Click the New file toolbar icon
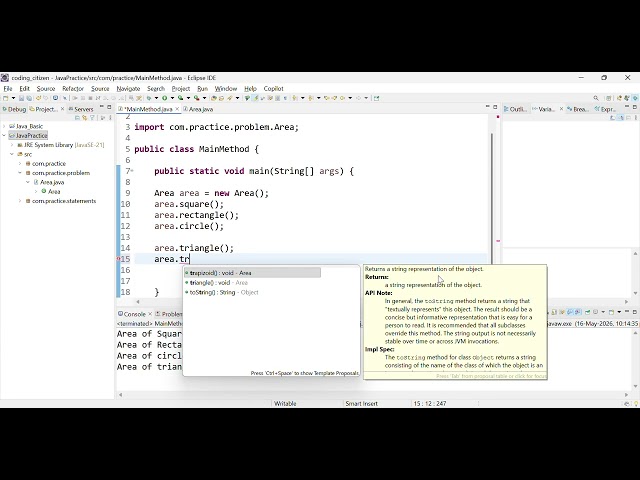 pyautogui.click(x=5, y=98)
